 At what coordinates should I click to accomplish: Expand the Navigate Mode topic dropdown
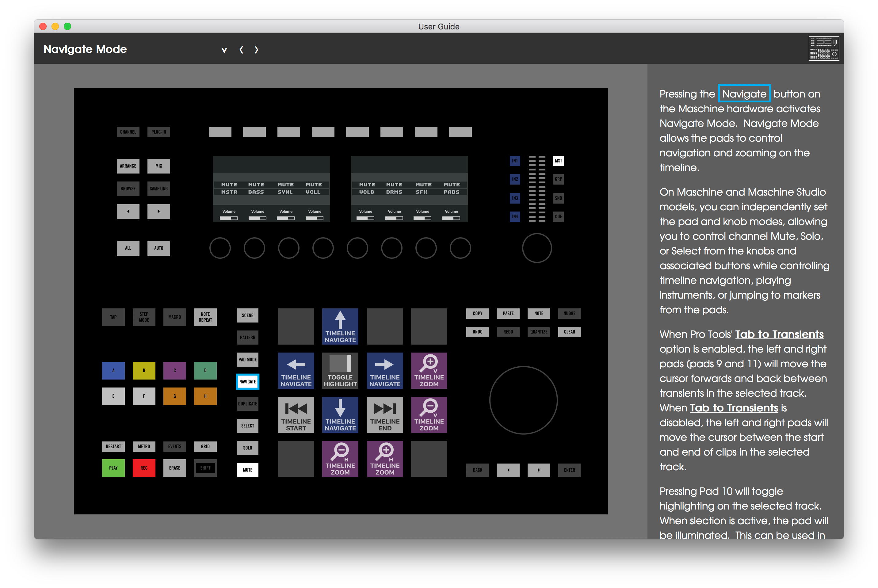(x=224, y=49)
